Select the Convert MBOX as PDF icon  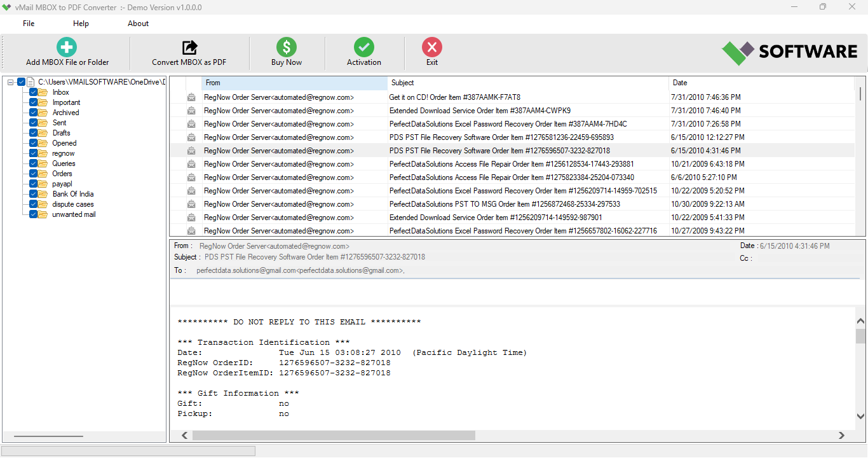189,46
